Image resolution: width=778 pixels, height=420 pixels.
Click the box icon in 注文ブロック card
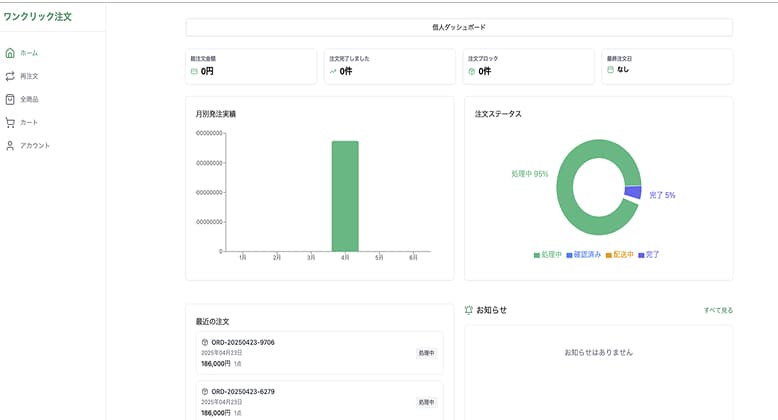(471, 71)
